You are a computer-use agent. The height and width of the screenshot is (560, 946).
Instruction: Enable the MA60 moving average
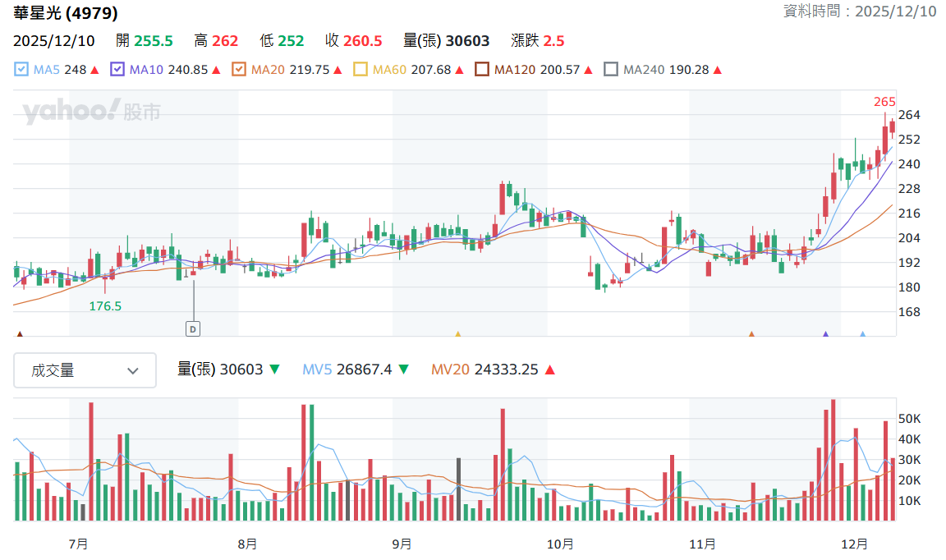360,70
